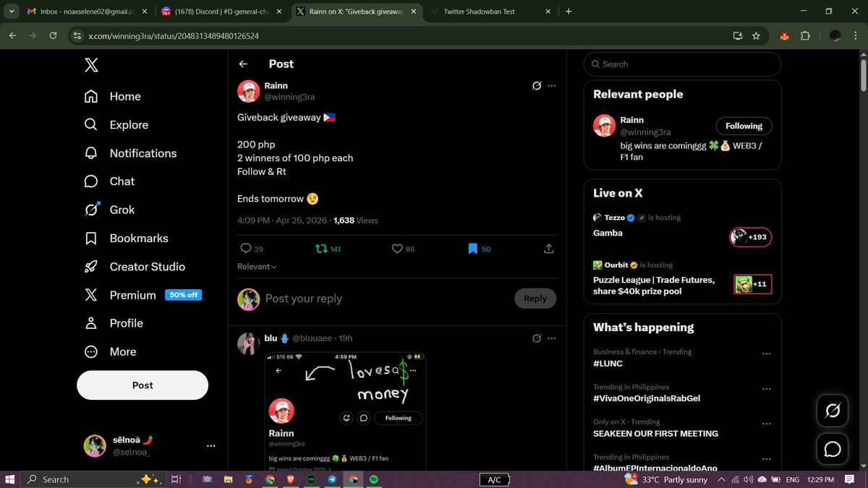This screenshot has width=868, height=488.
Task: Open Grok in sidebar
Action: coord(109,210)
